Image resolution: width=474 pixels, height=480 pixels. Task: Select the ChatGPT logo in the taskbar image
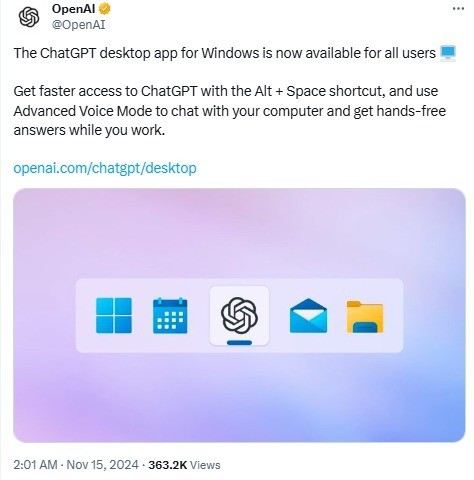[239, 315]
